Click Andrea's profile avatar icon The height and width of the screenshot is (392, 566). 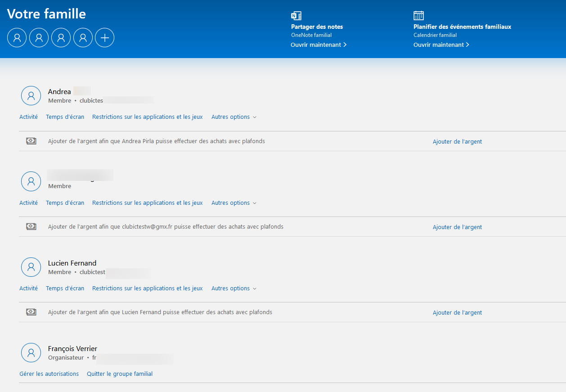click(31, 95)
